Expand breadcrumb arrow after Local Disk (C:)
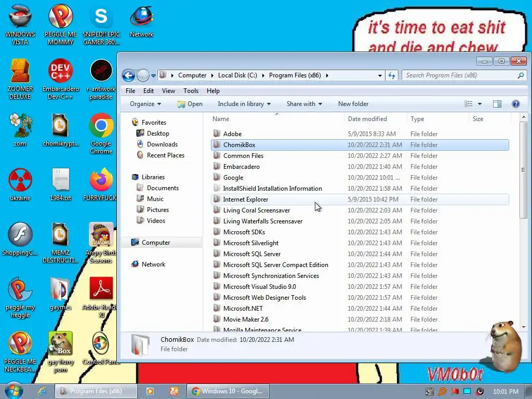Screen dimensions: 532x399 263,75
